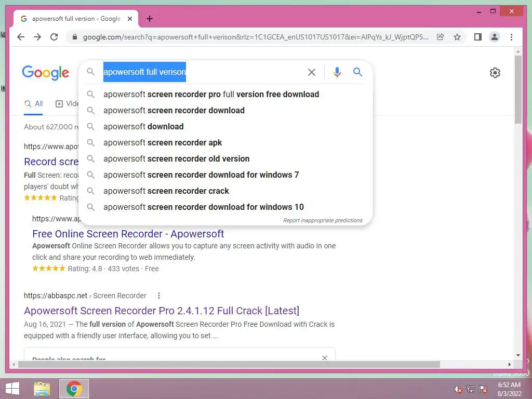Submit search with blue magnifier icon
This screenshot has width=532, height=399.
(357, 72)
